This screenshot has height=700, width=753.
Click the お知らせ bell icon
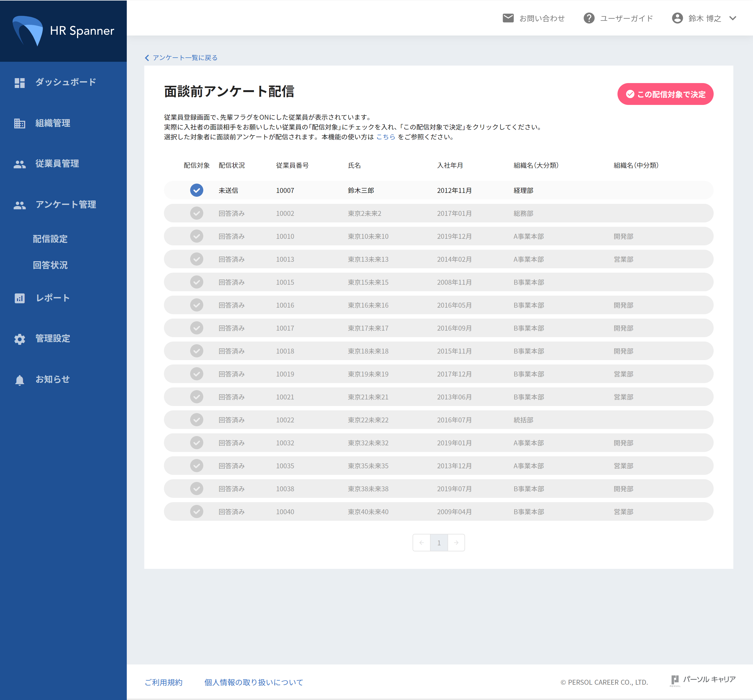click(19, 380)
